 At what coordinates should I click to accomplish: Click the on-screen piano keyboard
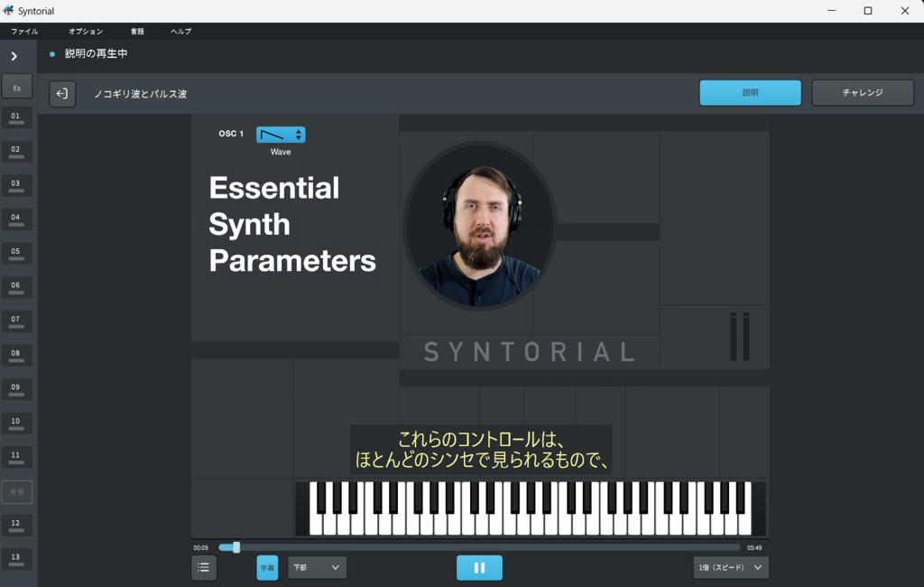coord(531,508)
